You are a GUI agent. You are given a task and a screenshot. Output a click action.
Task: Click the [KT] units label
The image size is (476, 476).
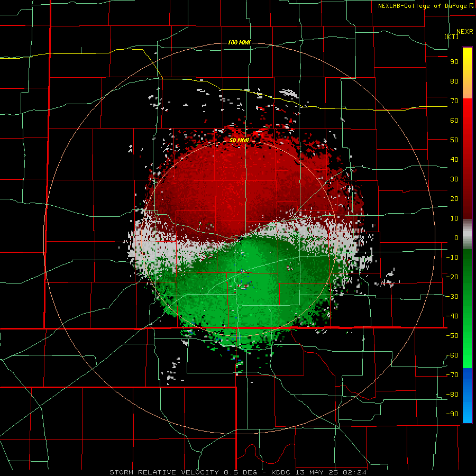(452, 36)
